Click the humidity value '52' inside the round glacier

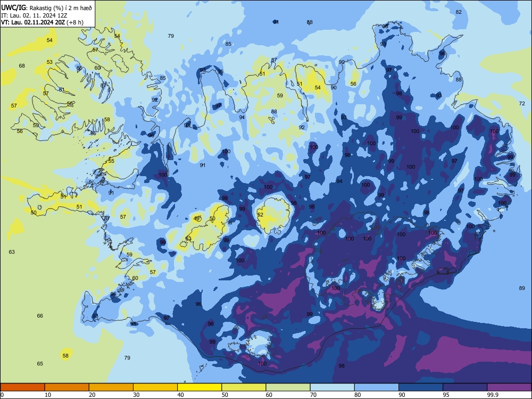[260, 215]
